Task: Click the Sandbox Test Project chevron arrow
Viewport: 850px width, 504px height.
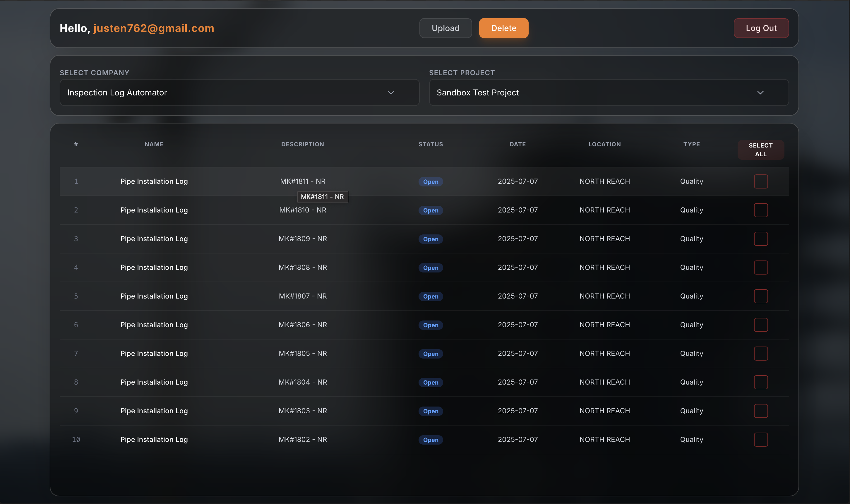Action: pyautogui.click(x=760, y=93)
